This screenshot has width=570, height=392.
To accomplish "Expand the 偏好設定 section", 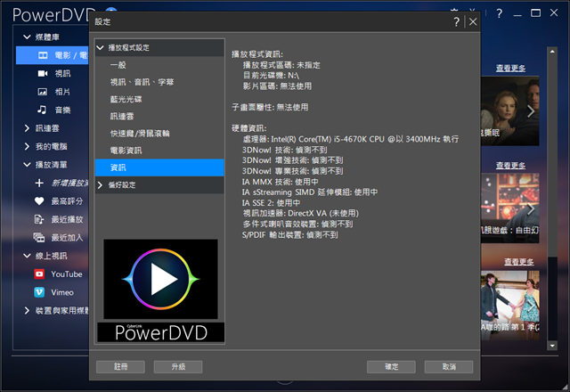I will (x=101, y=185).
